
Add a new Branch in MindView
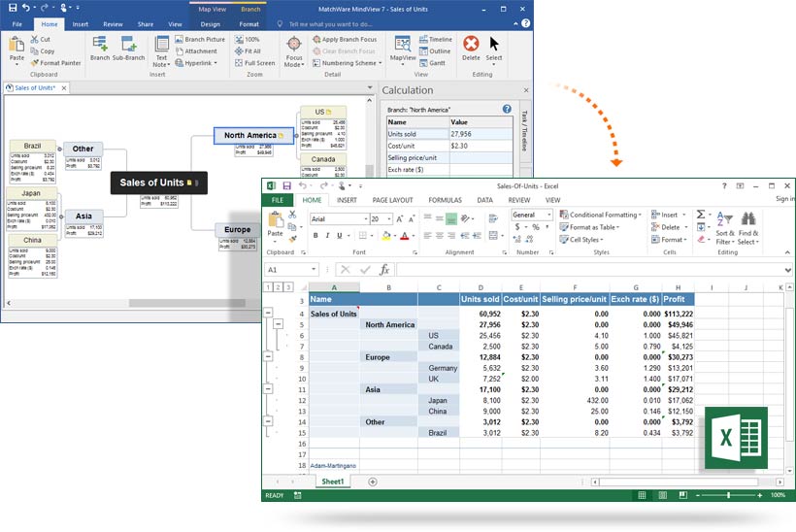[99, 49]
